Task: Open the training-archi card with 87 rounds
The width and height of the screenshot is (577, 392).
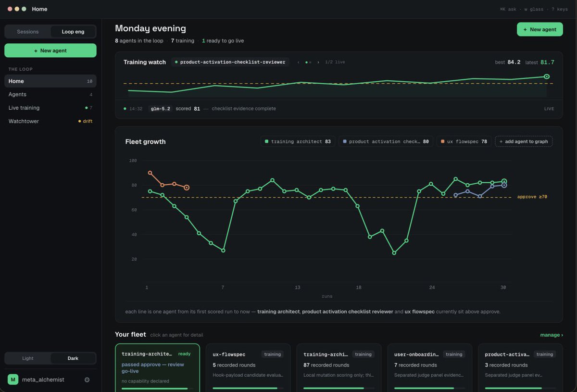Action: 339,367
